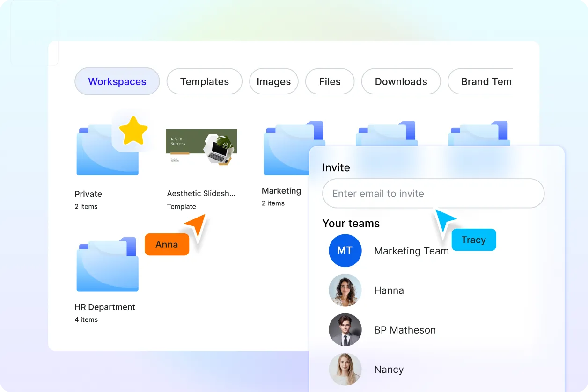The height and width of the screenshot is (392, 588).
Task: Open the HR Department folder icon
Action: click(x=107, y=264)
